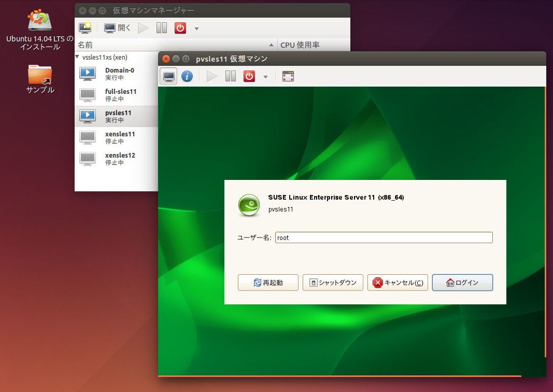This screenshot has height=392, width=553.
Task: Click the ユーザー名 input field
Action: [384, 237]
